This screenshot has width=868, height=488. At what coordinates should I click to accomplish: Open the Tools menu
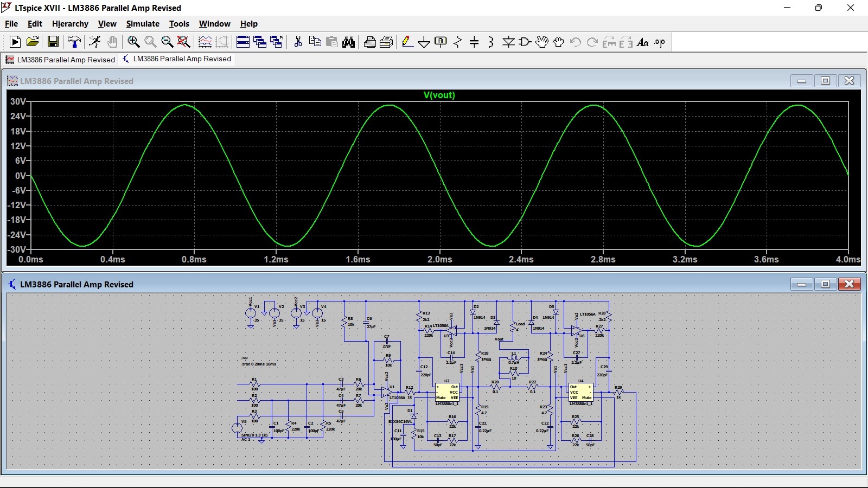click(x=179, y=24)
